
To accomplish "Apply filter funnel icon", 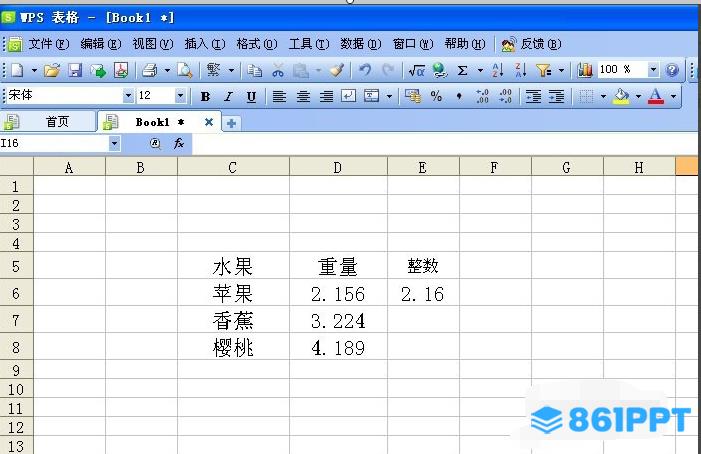I will [x=544, y=70].
